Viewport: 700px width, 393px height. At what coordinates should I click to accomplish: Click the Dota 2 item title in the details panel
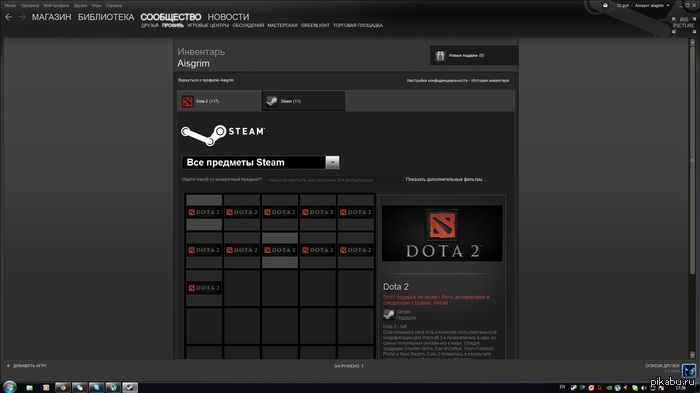(x=396, y=287)
